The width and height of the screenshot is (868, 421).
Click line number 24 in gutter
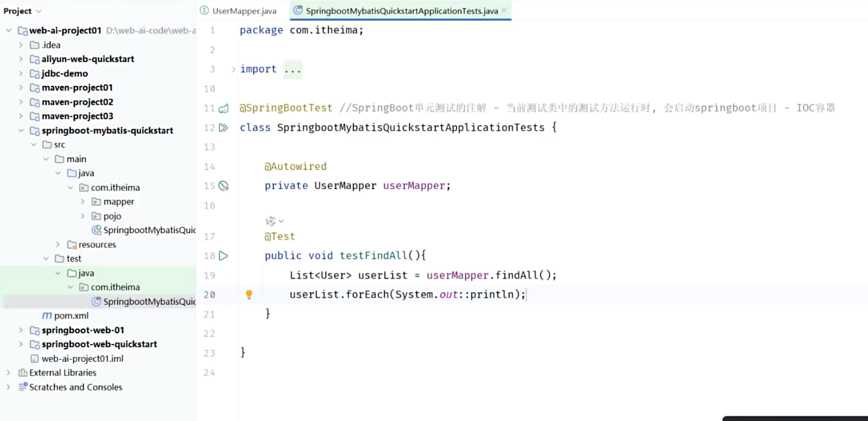[209, 373]
